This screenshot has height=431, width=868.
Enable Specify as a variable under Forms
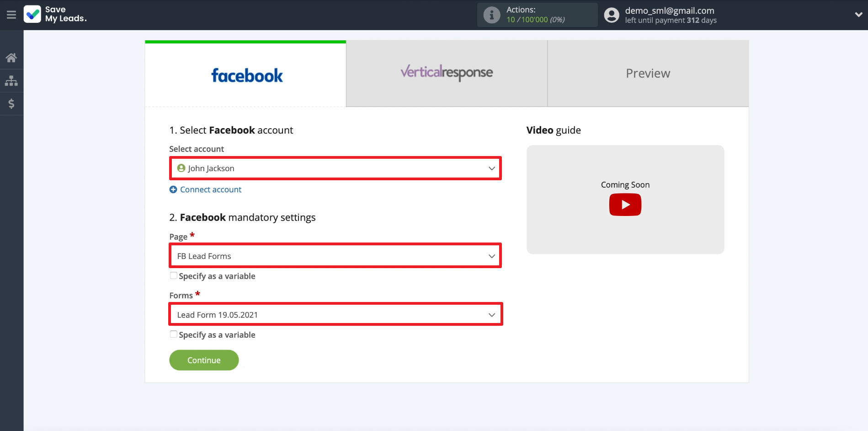pyautogui.click(x=174, y=334)
